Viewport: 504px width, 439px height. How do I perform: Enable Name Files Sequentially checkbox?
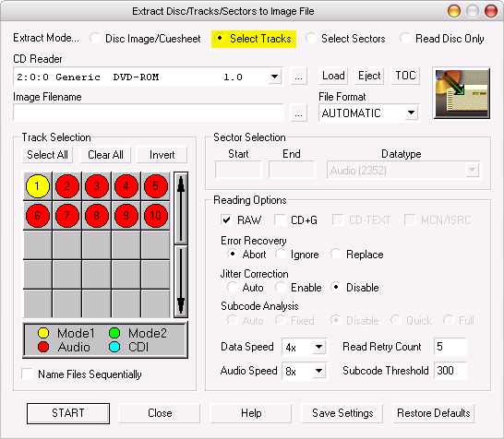point(27,374)
